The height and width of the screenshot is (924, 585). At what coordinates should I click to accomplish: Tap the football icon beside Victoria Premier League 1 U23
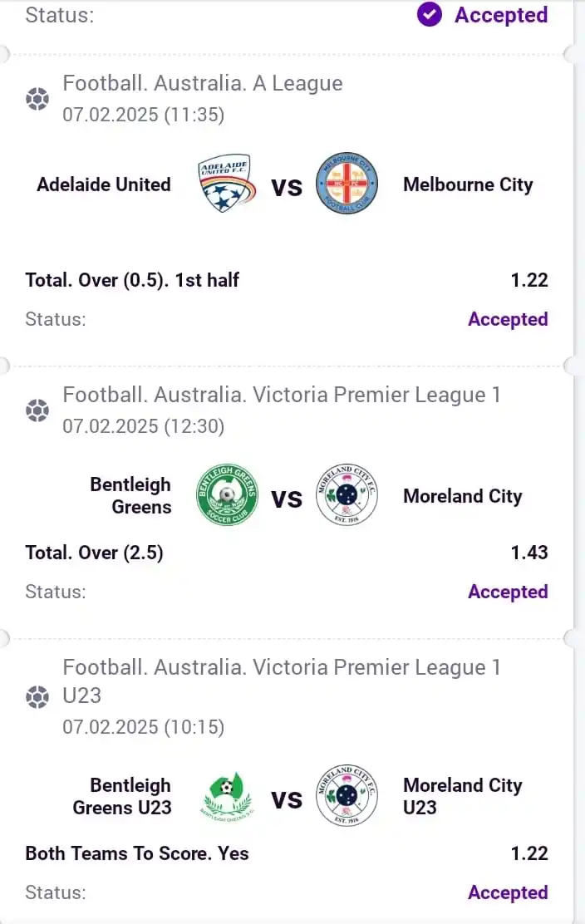pos(37,696)
